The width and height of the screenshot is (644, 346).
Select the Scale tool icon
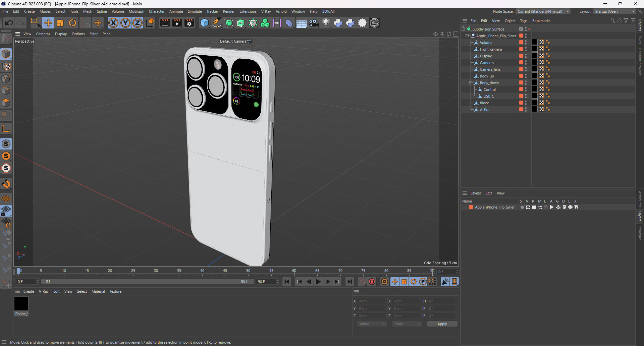point(60,23)
